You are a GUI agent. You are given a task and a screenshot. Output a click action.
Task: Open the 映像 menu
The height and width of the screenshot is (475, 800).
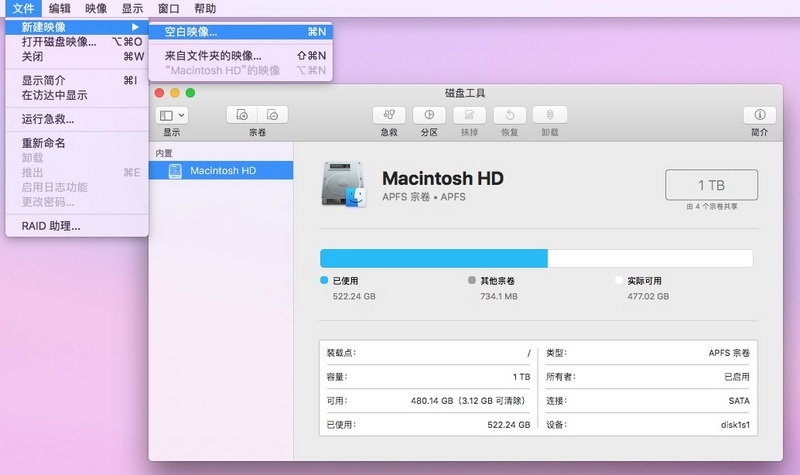coord(96,8)
